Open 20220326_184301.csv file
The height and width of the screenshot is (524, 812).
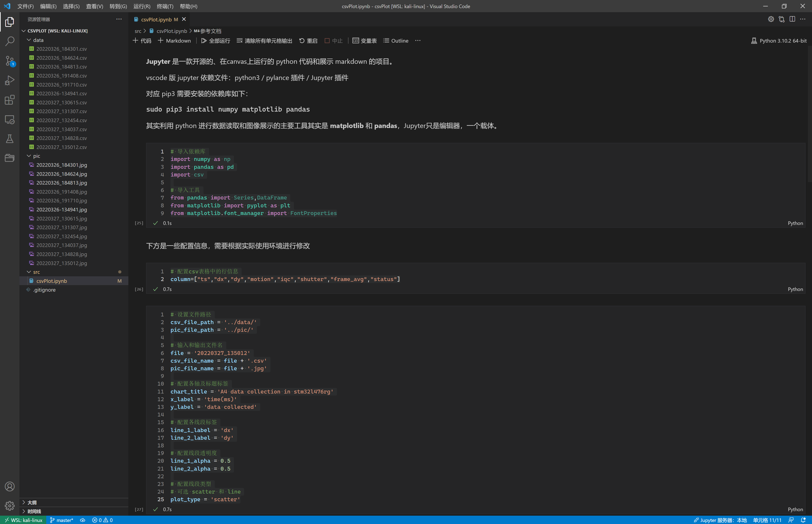(x=62, y=49)
